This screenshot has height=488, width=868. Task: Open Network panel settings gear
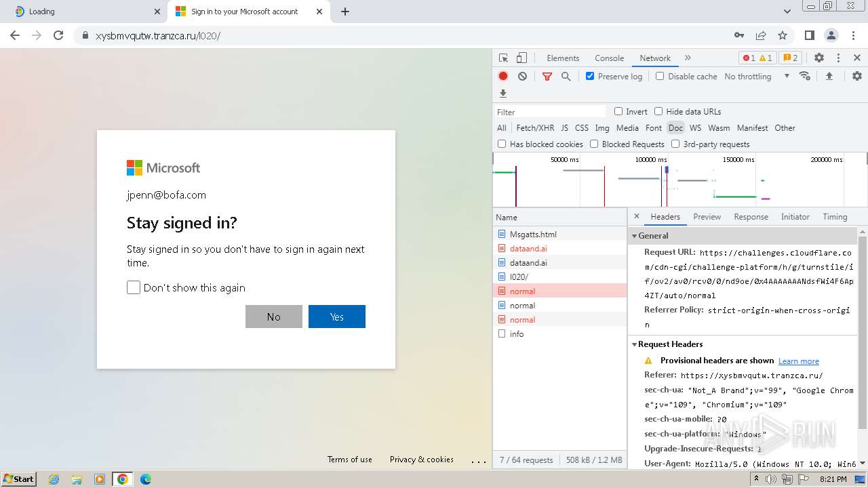click(x=857, y=77)
